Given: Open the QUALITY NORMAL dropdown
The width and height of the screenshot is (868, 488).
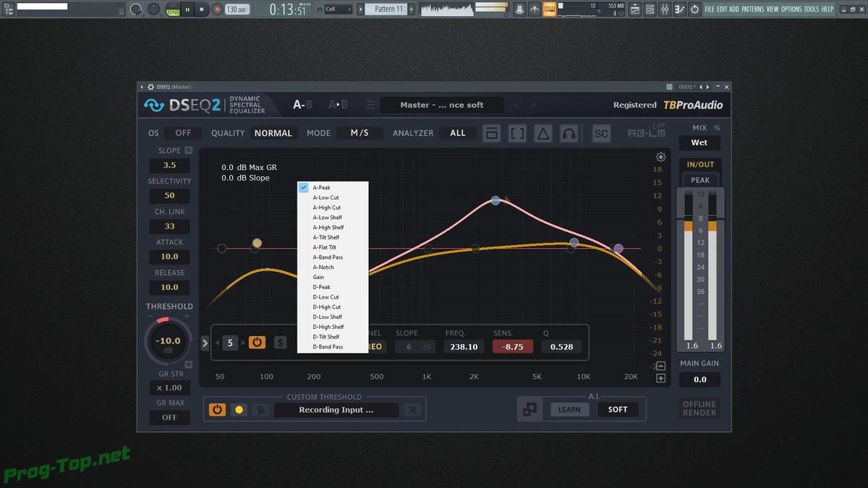Looking at the screenshot, I should coord(273,133).
